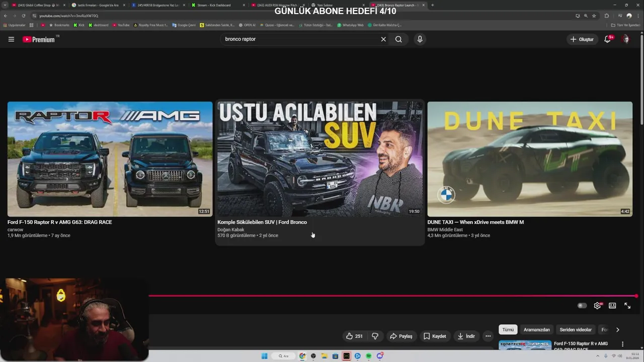The image size is (644, 362).
Task: Open the DUNE TAXI BMW thumbnail
Action: coord(530,159)
